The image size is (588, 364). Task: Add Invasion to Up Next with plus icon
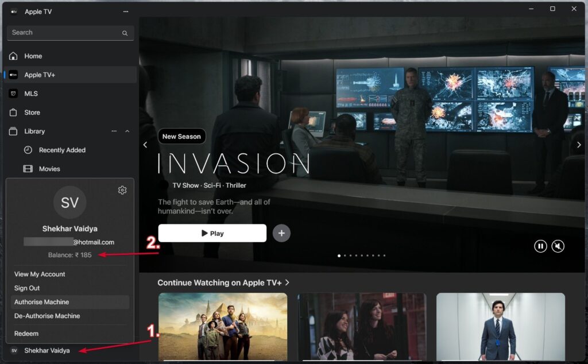tap(281, 233)
